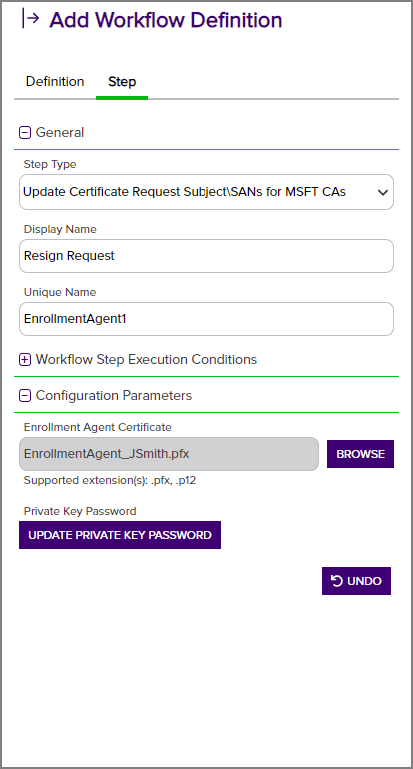413x769 pixels.
Task: Switch to the Definition tab
Action: 55,81
